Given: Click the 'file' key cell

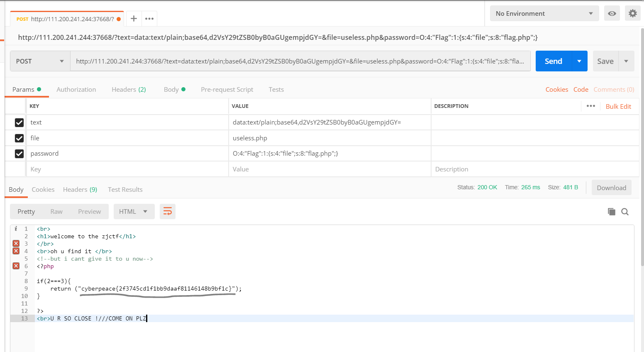Looking at the screenshot, I should [127, 138].
